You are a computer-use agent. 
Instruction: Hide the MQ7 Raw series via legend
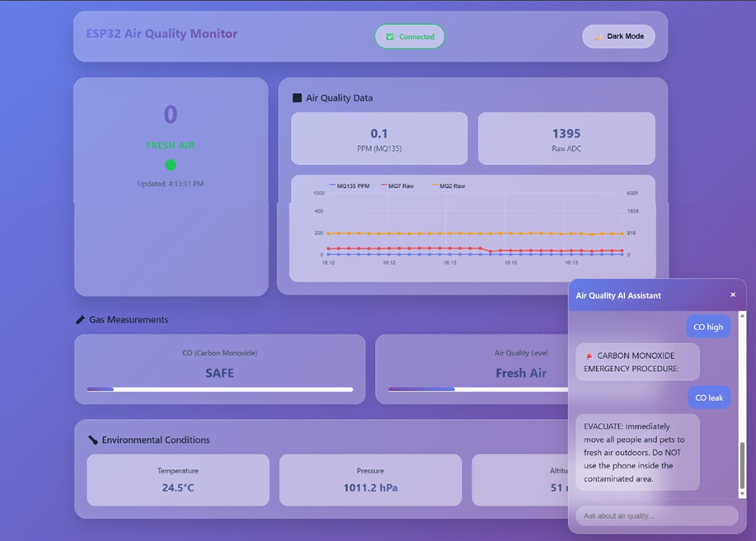pos(397,186)
